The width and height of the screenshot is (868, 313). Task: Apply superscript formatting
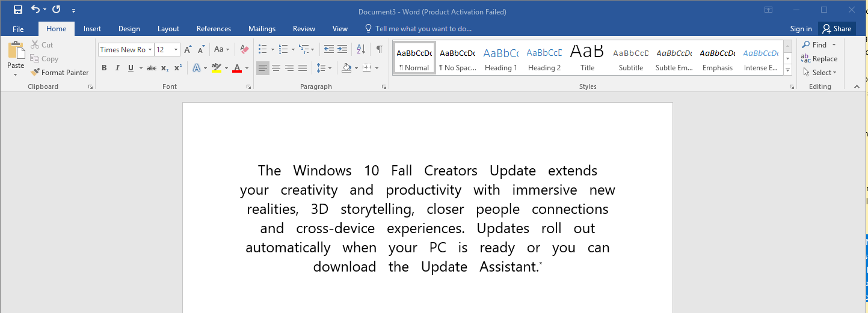178,68
